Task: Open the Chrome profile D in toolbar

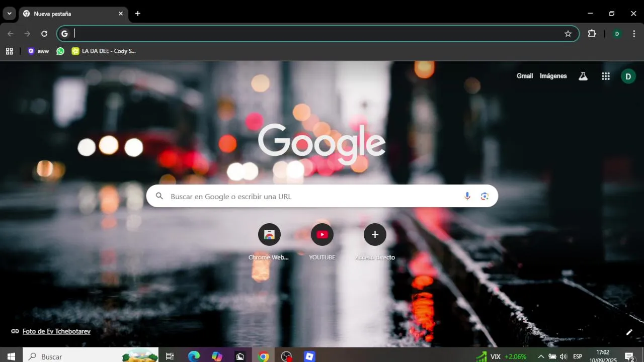Action: (617, 34)
